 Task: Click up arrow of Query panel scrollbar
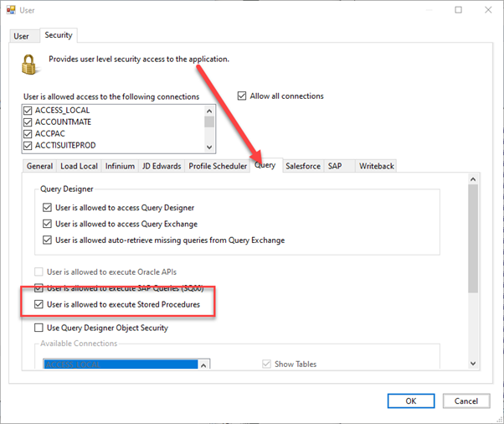pos(473,179)
